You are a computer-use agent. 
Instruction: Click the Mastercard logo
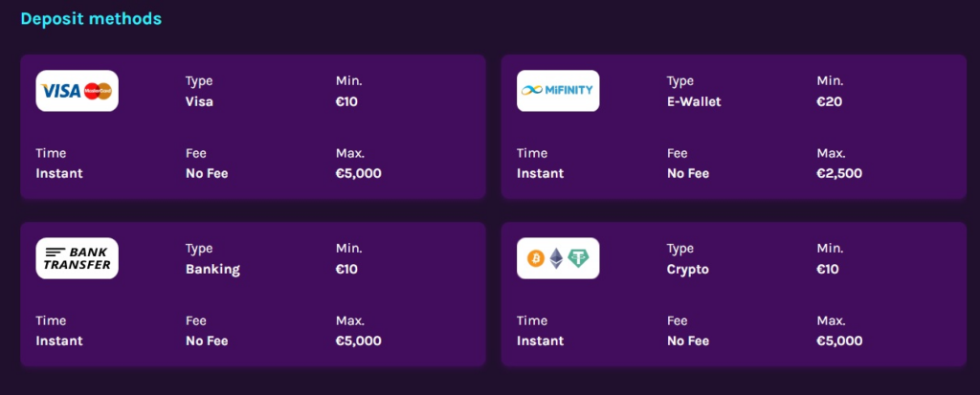click(98, 91)
